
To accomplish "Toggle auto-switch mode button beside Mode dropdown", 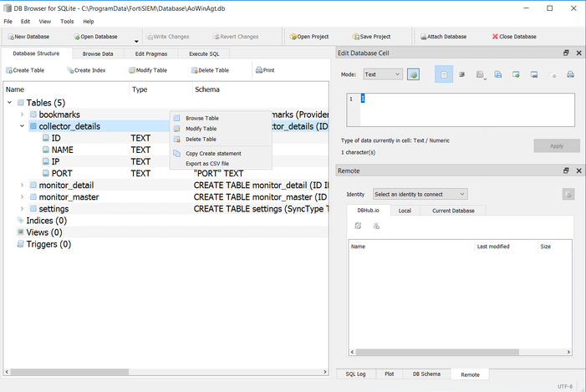I will pyautogui.click(x=414, y=74).
